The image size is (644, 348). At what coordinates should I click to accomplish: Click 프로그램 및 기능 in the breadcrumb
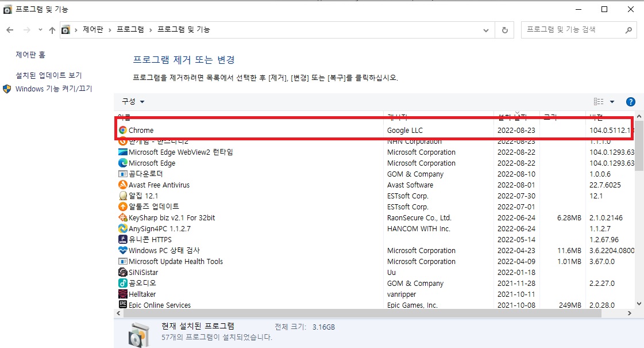tap(184, 29)
